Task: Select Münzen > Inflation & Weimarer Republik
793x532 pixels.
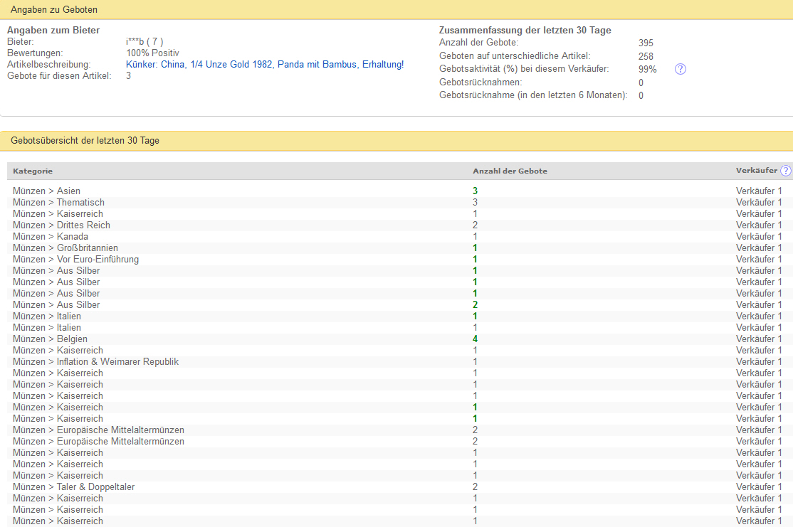Action: click(x=95, y=362)
